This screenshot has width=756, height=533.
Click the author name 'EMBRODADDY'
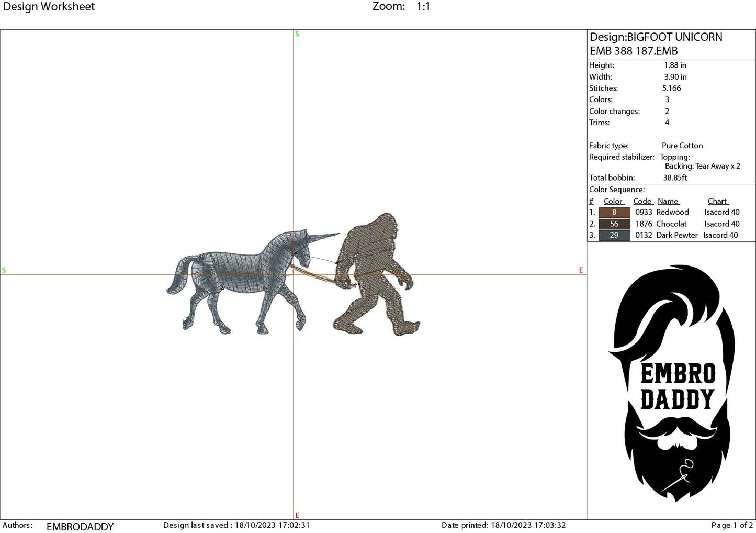pos(80,527)
